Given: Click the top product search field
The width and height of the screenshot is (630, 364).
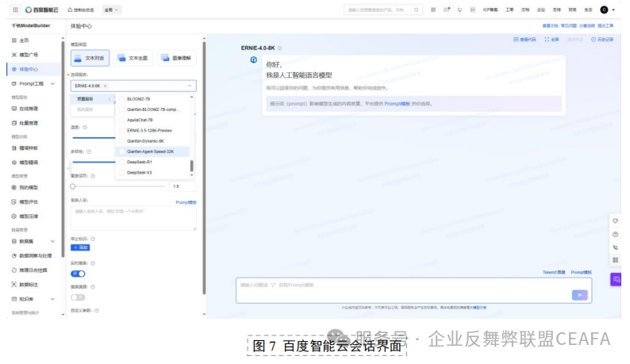Looking at the screenshot, I should click(383, 10).
